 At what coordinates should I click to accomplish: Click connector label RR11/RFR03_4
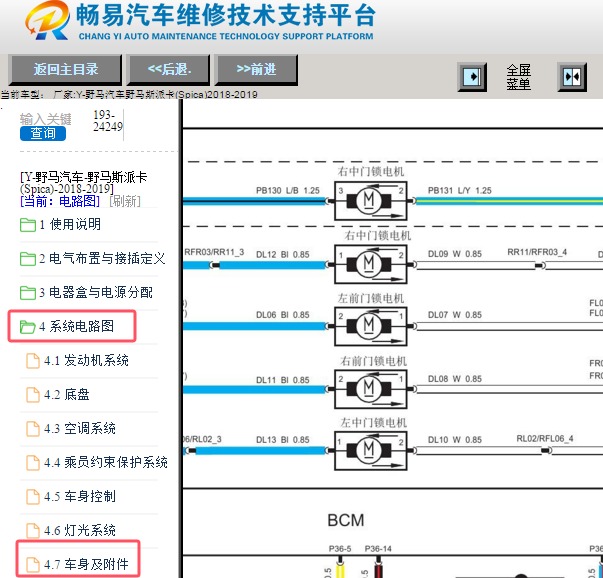point(537,252)
